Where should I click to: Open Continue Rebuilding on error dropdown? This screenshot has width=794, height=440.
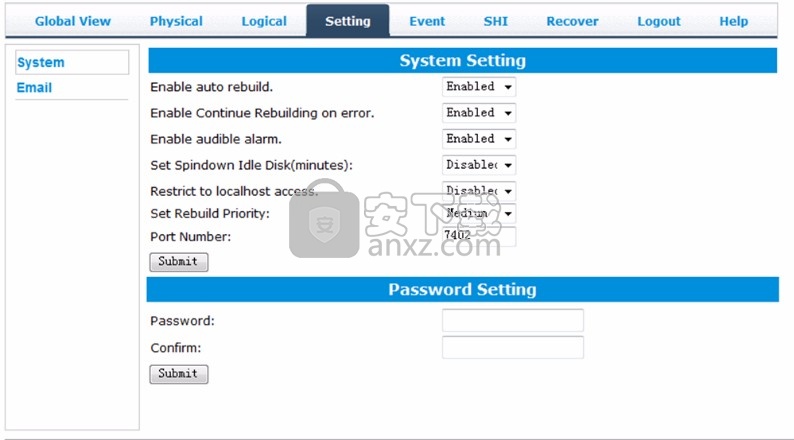(479, 113)
